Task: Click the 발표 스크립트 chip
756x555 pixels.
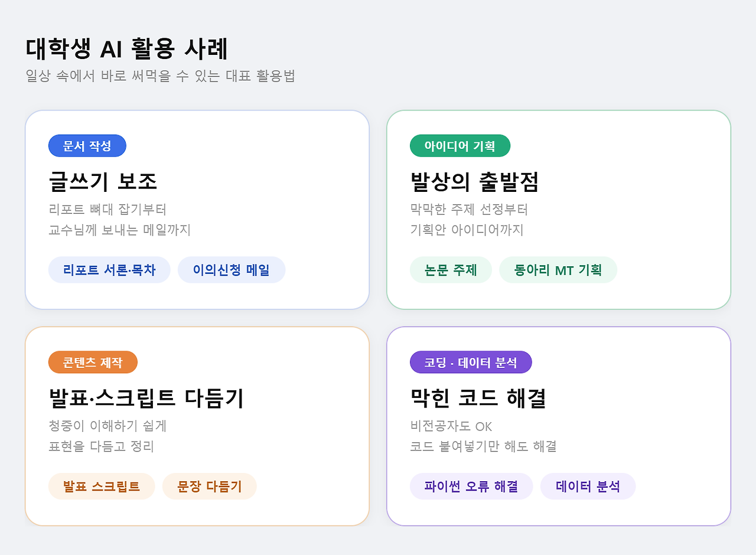Action: point(102,487)
